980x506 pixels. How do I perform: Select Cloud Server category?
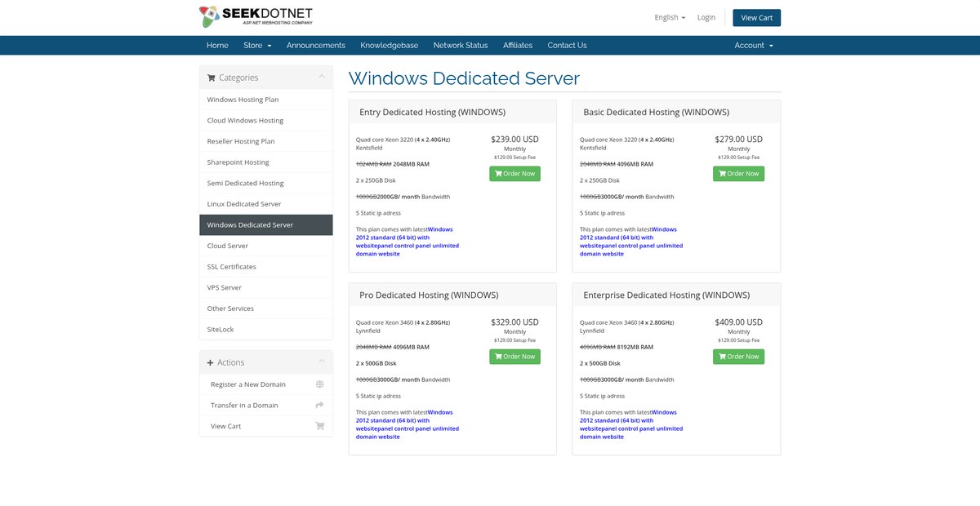(x=266, y=246)
